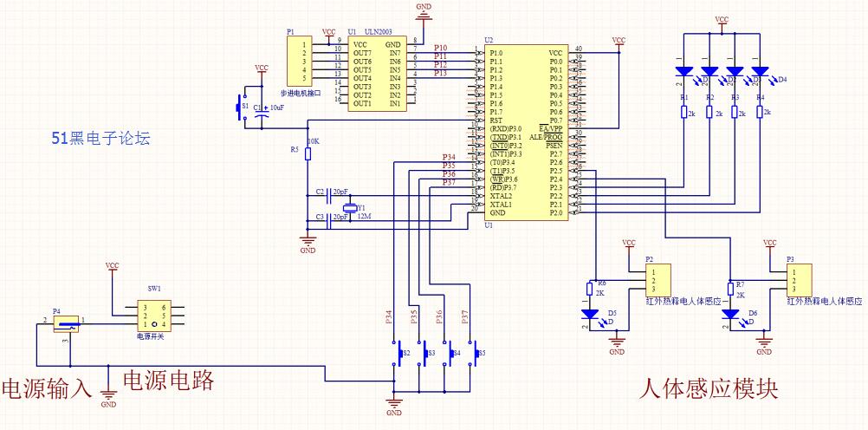
Task: Select the LED above resistor R1
Action: pyautogui.click(x=684, y=72)
